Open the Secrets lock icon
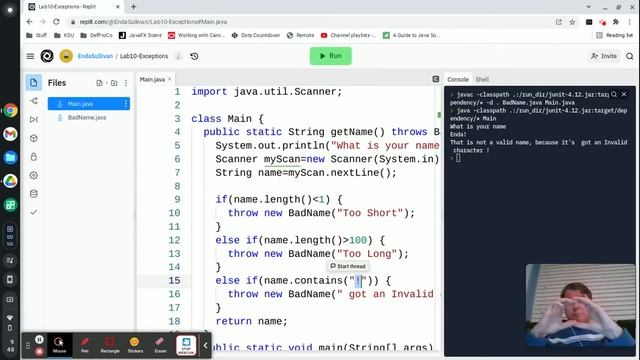The width and height of the screenshot is (640, 360). point(33,156)
